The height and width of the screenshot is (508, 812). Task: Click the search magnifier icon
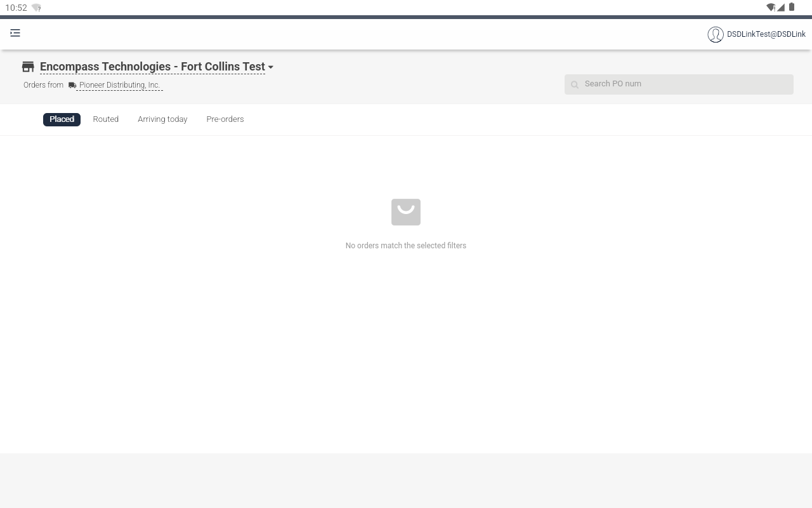[x=575, y=84]
